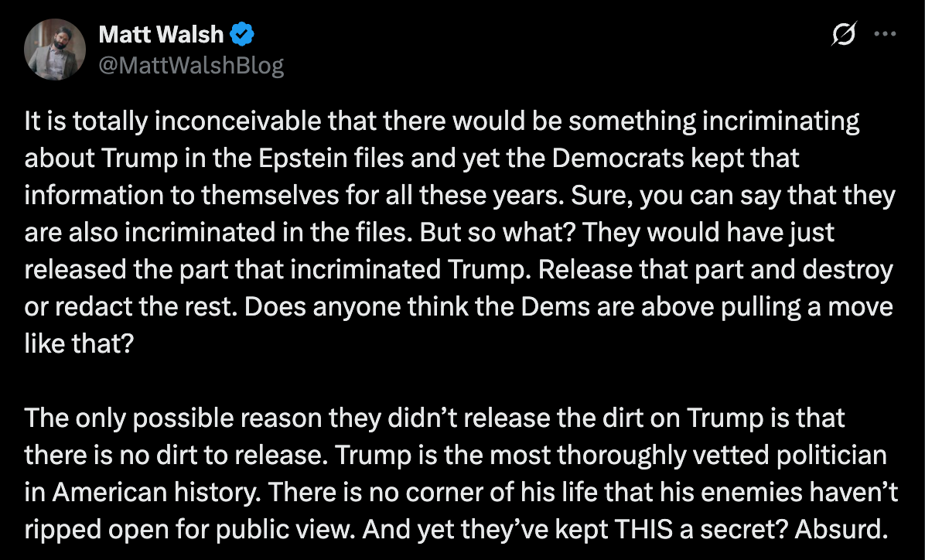Click the Grok explain-post icon
The width and height of the screenshot is (925, 560).
846,34
